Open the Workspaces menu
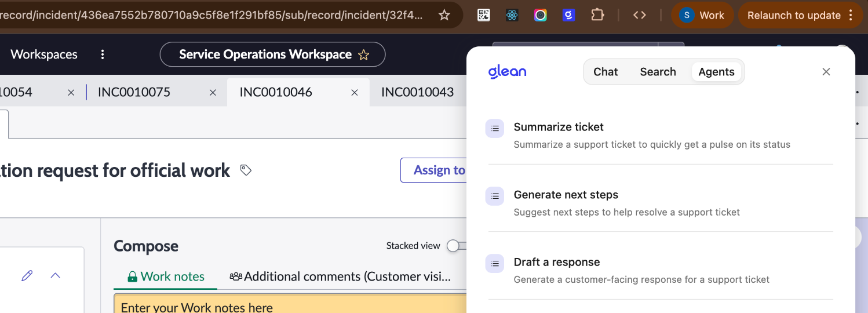The height and width of the screenshot is (313, 868). click(x=44, y=54)
